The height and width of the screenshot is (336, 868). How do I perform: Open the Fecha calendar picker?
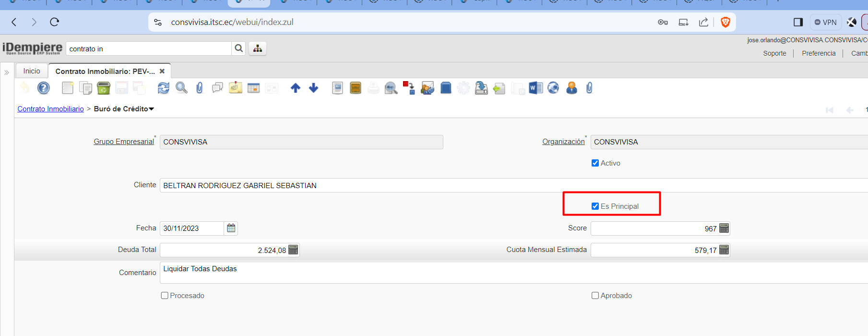(x=231, y=228)
